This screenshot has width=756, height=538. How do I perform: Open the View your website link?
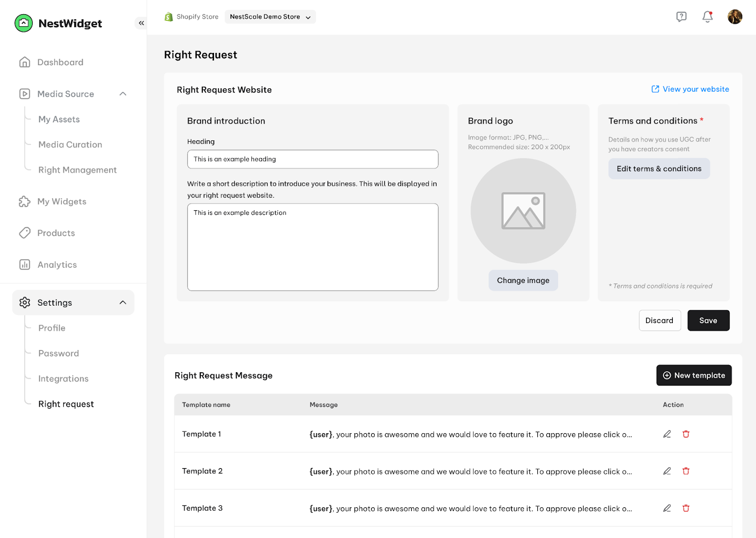coord(690,89)
